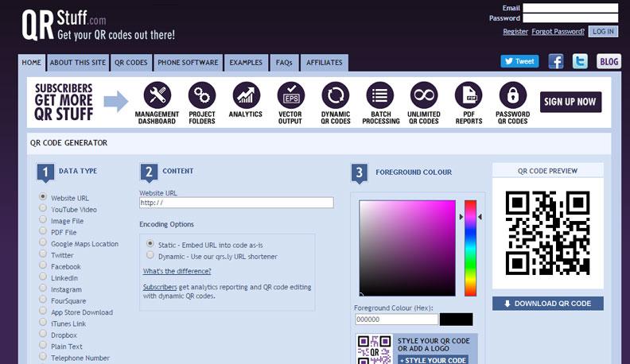Select the iTunes Link data type
Image resolution: width=630 pixels, height=364 pixels.
pos(43,322)
